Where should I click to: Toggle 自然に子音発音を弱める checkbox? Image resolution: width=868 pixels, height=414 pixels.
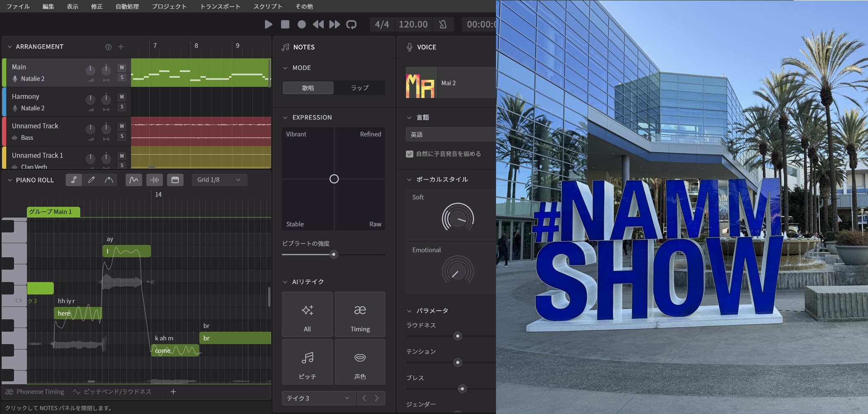point(410,154)
